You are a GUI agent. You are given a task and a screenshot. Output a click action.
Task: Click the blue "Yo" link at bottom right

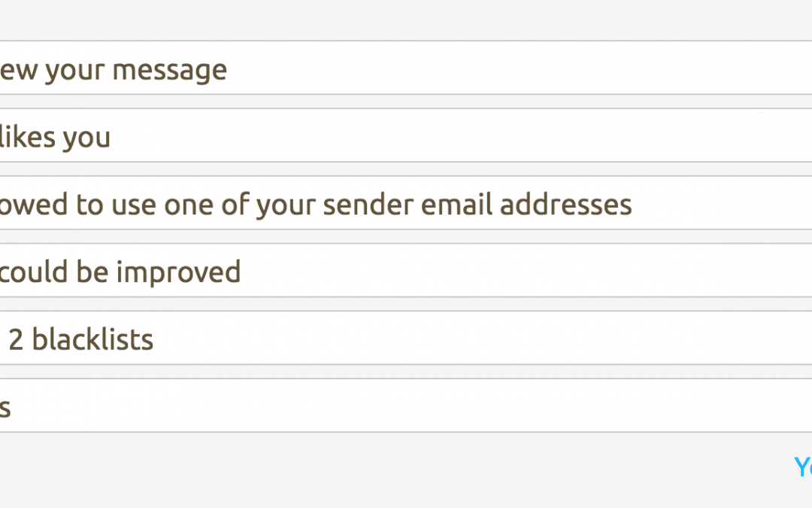tap(803, 467)
